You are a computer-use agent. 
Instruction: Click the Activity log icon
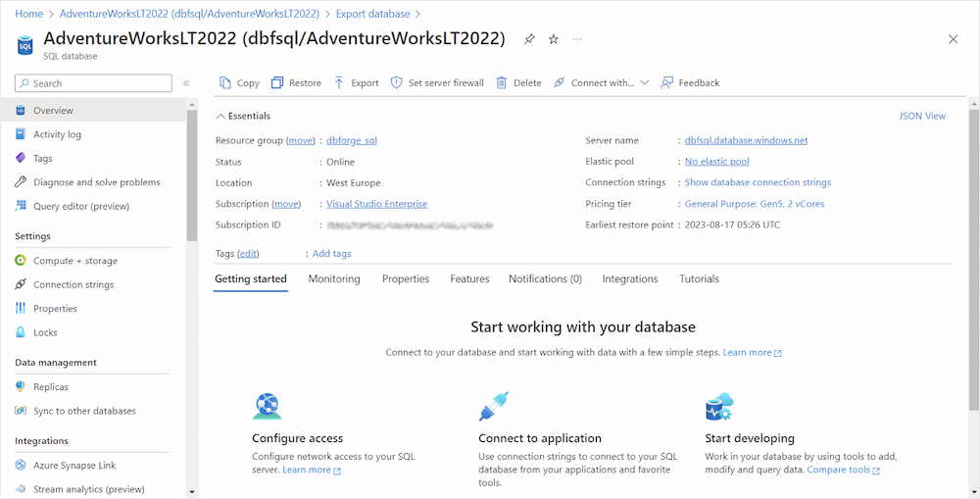[21, 134]
